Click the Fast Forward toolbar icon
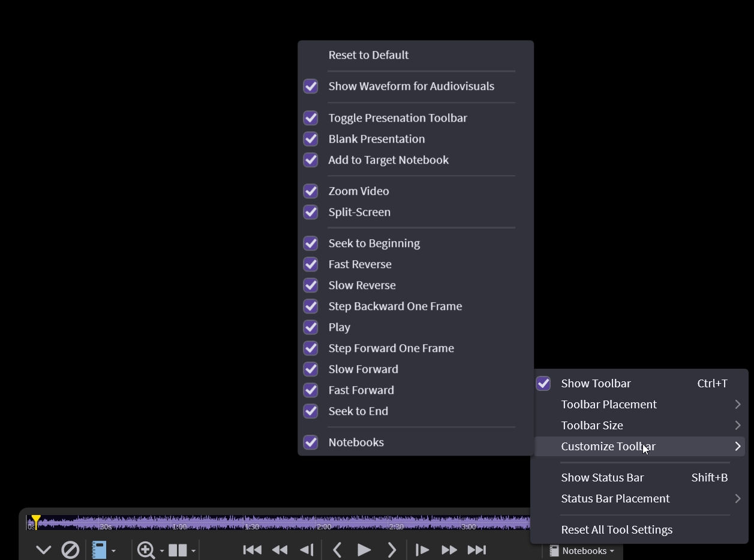The width and height of the screenshot is (754, 560). 449,550
